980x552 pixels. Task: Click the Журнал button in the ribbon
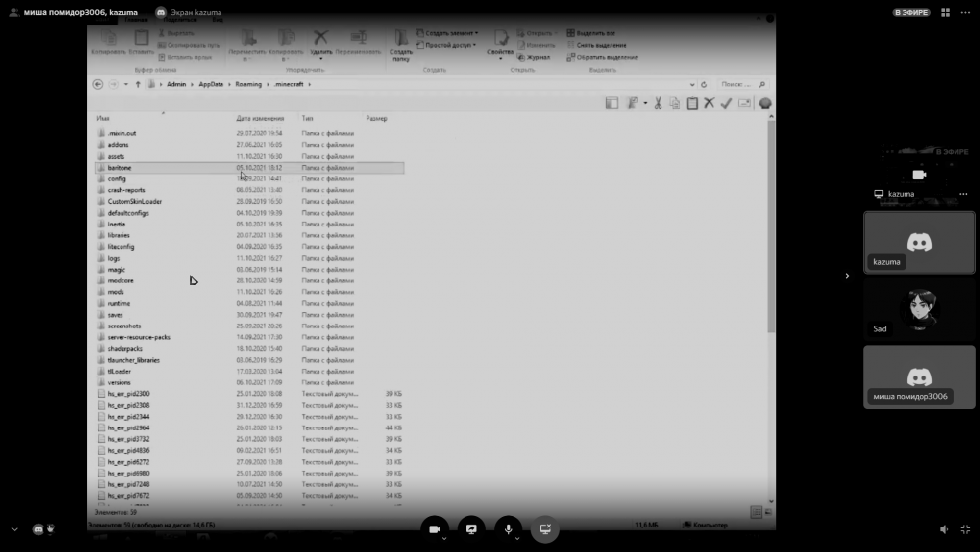533,57
